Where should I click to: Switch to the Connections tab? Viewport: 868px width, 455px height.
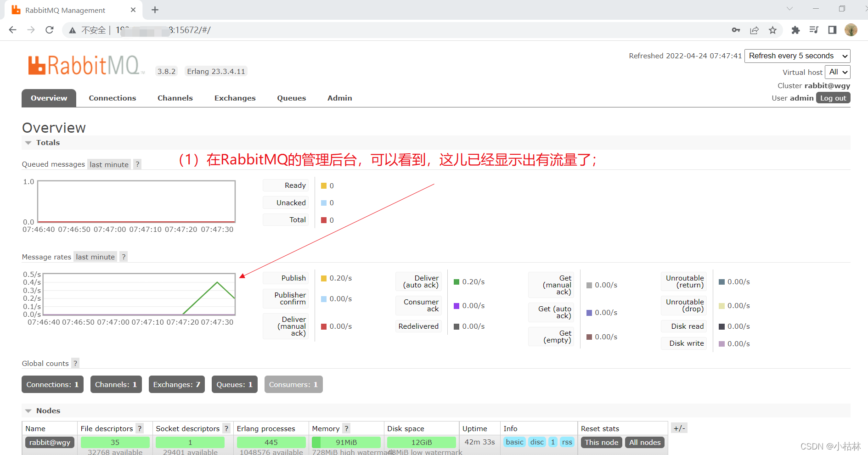tap(113, 98)
